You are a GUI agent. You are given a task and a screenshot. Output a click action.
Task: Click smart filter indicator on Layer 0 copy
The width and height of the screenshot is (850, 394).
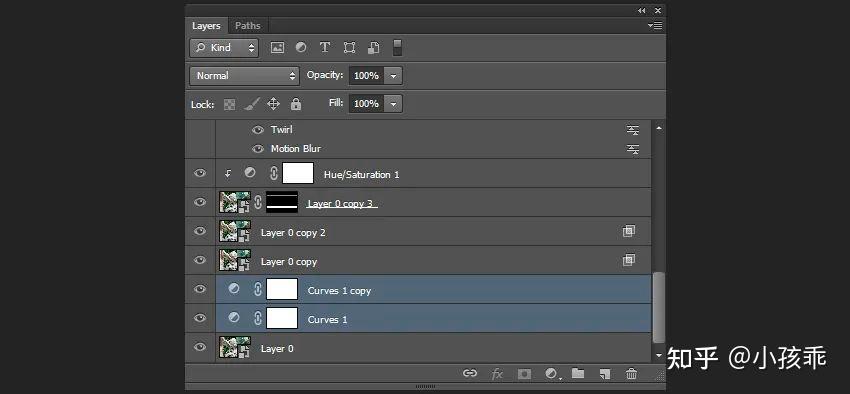coord(628,260)
